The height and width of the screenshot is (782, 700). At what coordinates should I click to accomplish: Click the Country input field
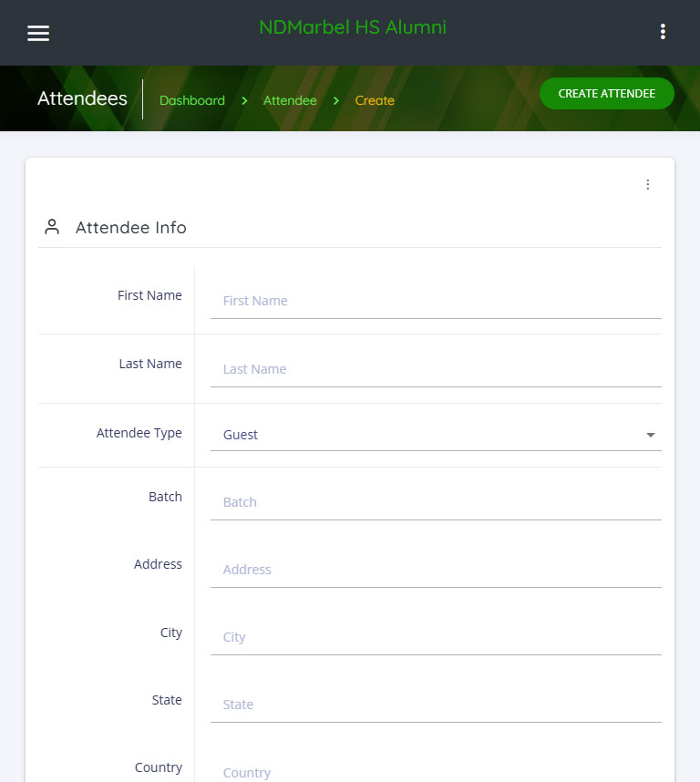pyautogui.click(x=436, y=772)
